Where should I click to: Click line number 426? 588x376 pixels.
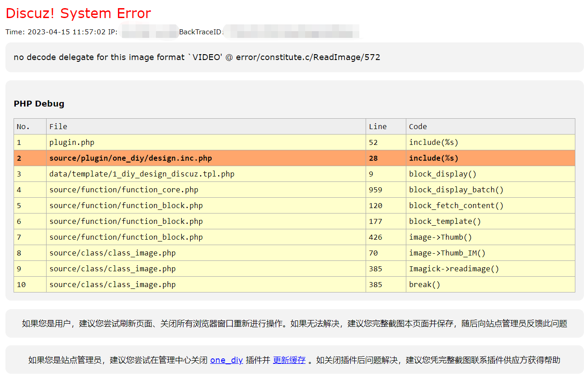click(386, 237)
